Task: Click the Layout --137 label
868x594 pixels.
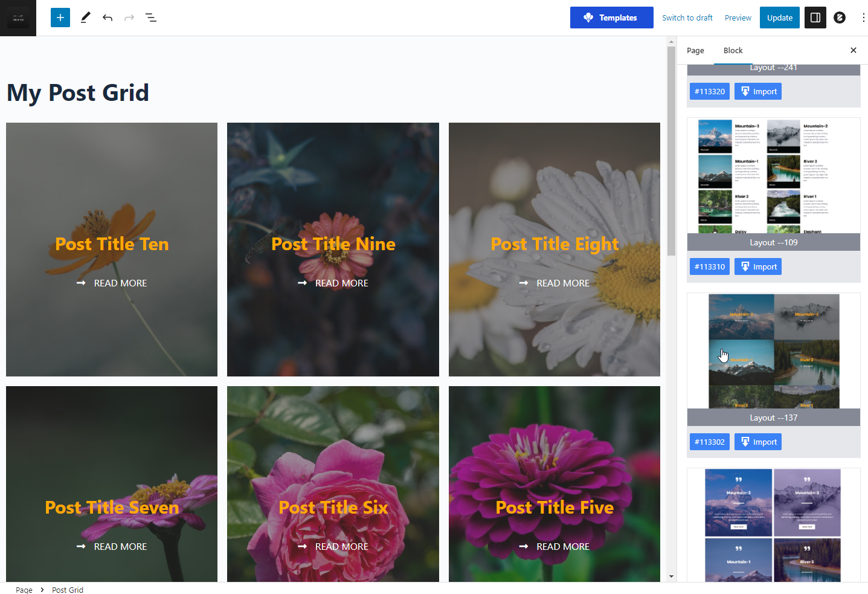Action: [x=774, y=418]
